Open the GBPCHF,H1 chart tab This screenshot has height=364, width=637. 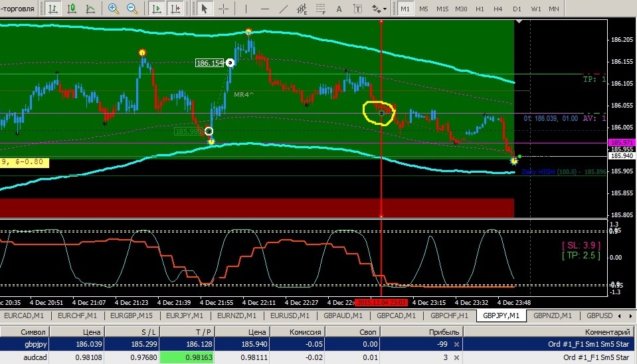point(449,316)
